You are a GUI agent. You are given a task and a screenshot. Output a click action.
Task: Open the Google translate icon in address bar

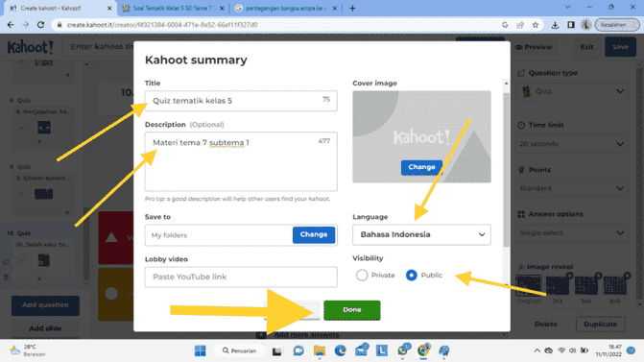[505, 25]
